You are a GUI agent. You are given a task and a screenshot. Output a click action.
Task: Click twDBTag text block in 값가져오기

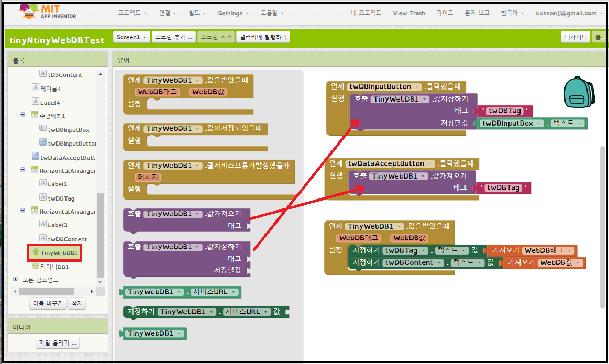(x=503, y=188)
